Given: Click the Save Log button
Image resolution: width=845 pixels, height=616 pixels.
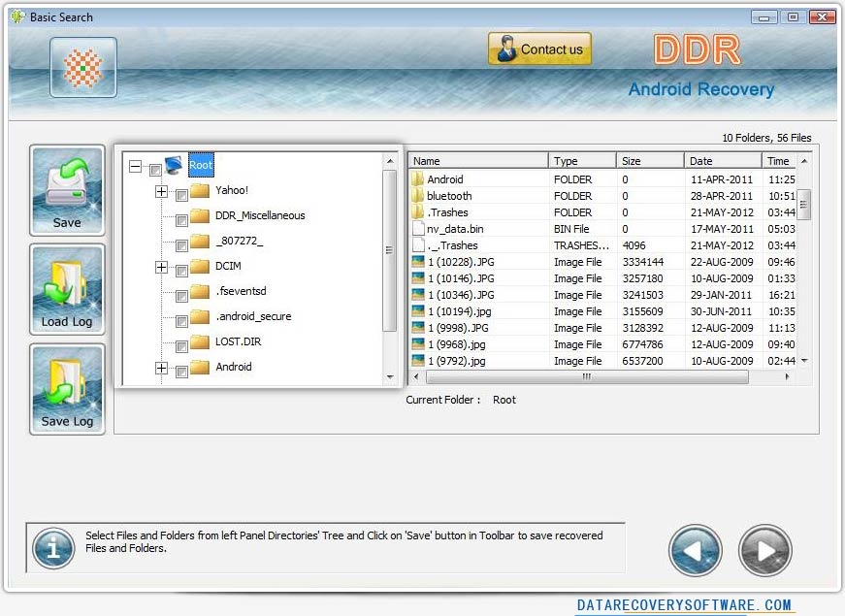Looking at the screenshot, I should tap(67, 389).
